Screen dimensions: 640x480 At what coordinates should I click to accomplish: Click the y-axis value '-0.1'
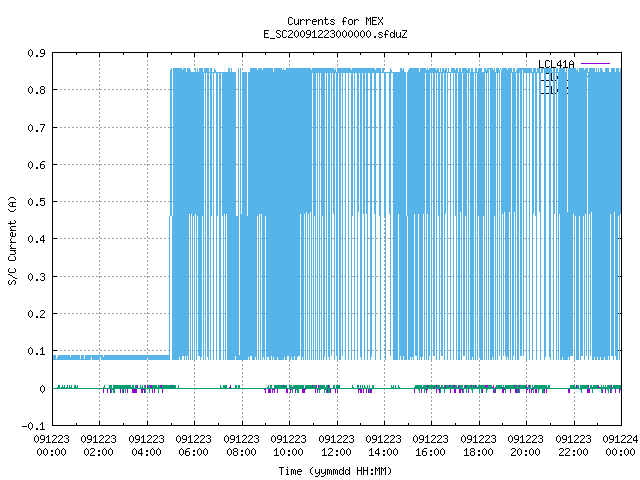[x=34, y=427]
